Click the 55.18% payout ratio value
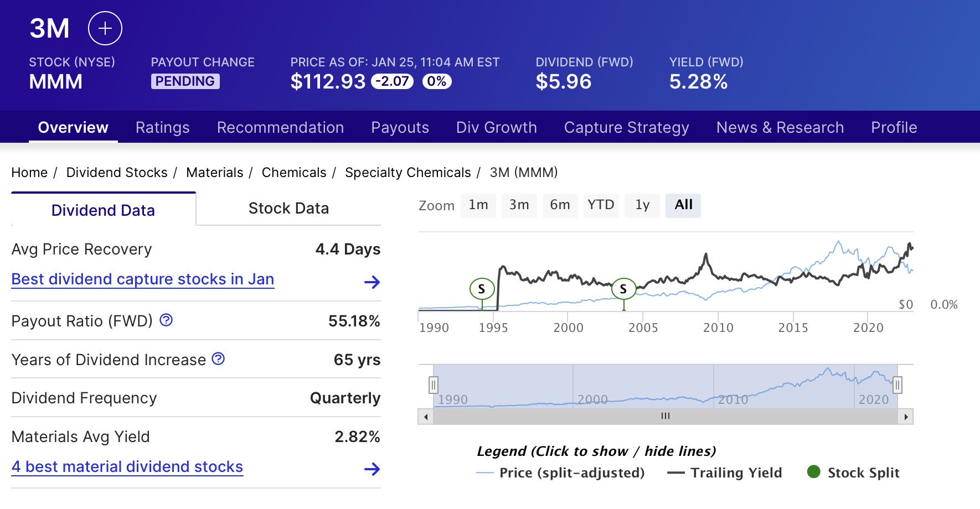Image resolution: width=980 pixels, height=509 pixels. pos(354,321)
